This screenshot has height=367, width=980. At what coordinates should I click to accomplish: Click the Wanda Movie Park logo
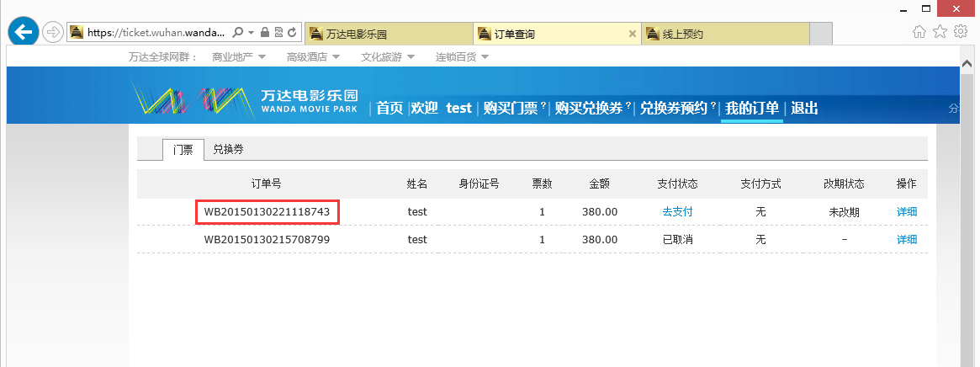[245, 101]
